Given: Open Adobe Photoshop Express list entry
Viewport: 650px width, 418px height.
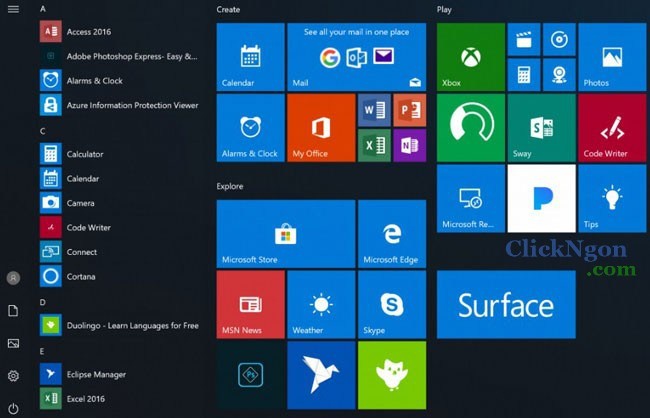Looking at the screenshot, I should (x=120, y=56).
